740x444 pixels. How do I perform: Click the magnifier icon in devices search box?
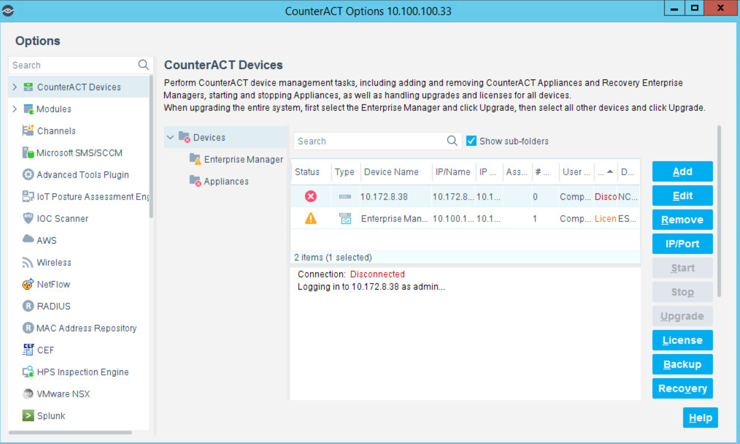coord(452,141)
